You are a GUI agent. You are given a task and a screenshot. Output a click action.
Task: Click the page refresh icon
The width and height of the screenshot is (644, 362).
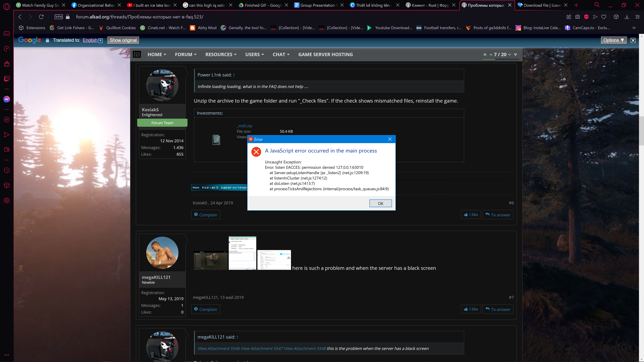click(41, 17)
